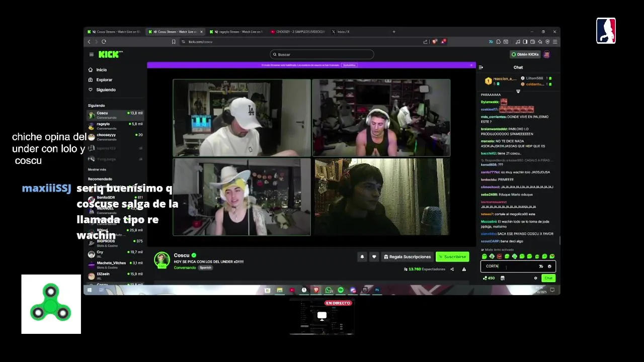Click the Spanish language tag

(205, 267)
